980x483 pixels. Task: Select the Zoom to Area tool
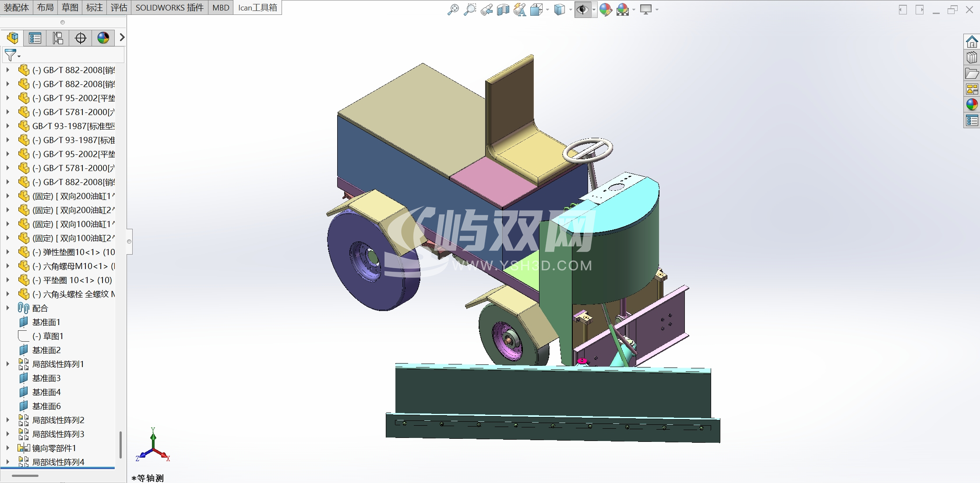[469, 10]
